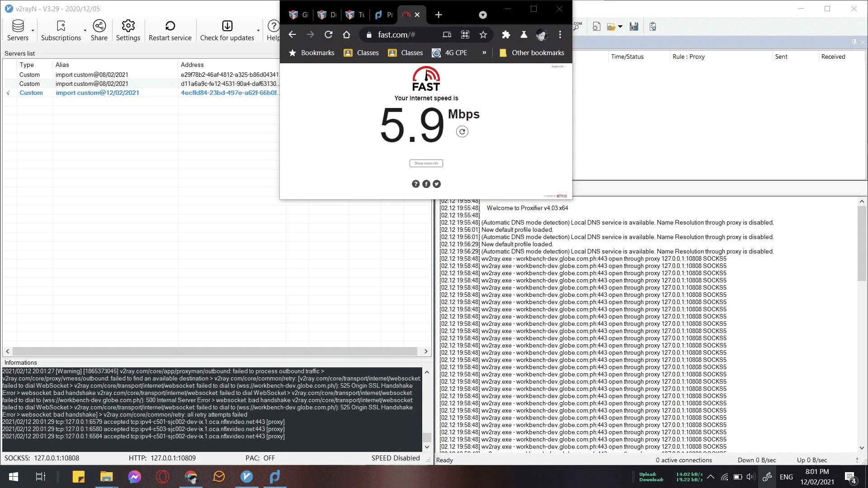Save Proxifier profile with floppy icon
868x488 pixels.
point(634,27)
